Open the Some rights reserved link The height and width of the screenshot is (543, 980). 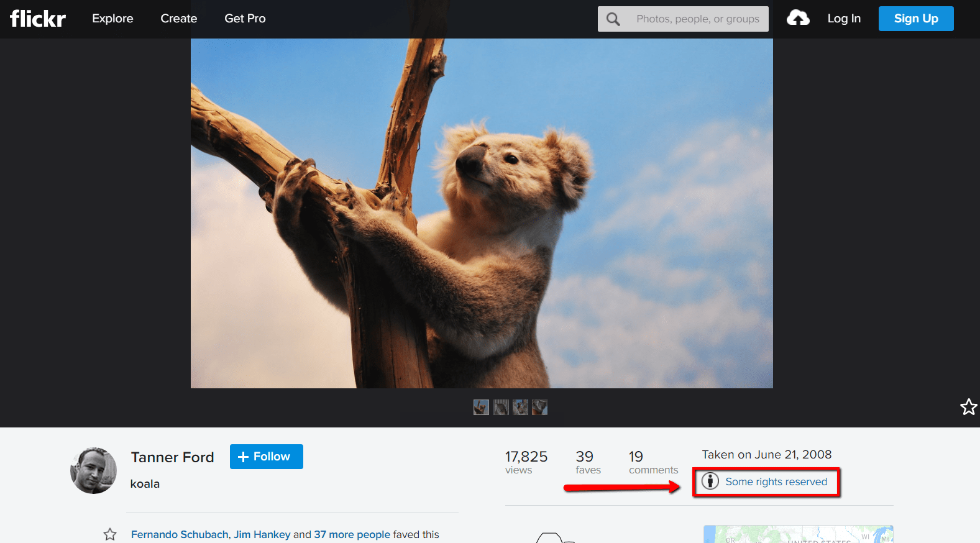(776, 481)
